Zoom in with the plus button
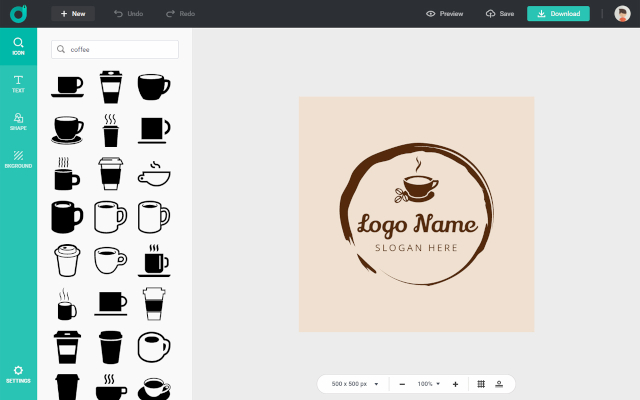Viewport: 640px width, 400px height. [x=456, y=384]
